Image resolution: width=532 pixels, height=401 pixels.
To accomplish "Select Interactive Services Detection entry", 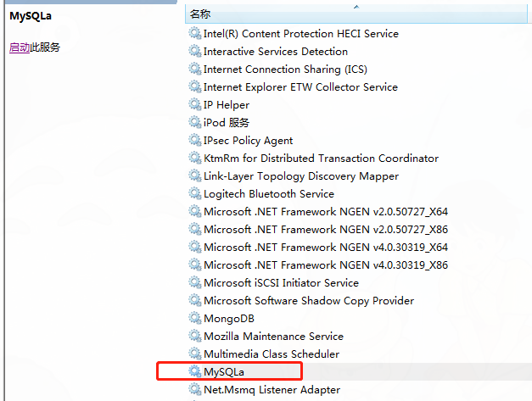I will [x=275, y=52].
